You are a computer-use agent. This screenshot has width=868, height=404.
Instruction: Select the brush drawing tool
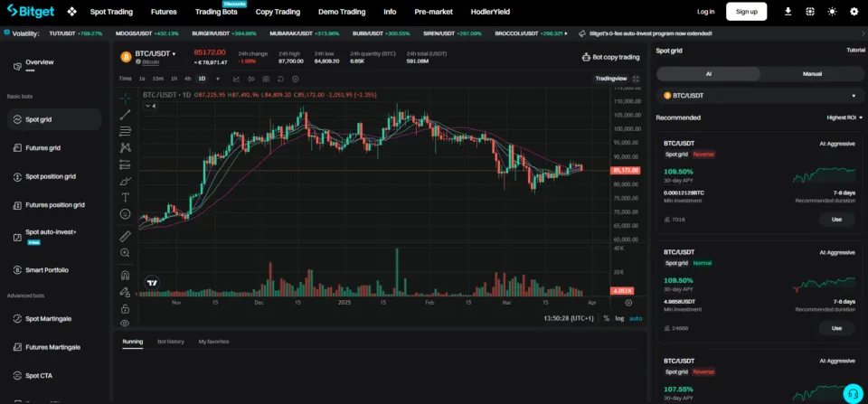pos(126,181)
